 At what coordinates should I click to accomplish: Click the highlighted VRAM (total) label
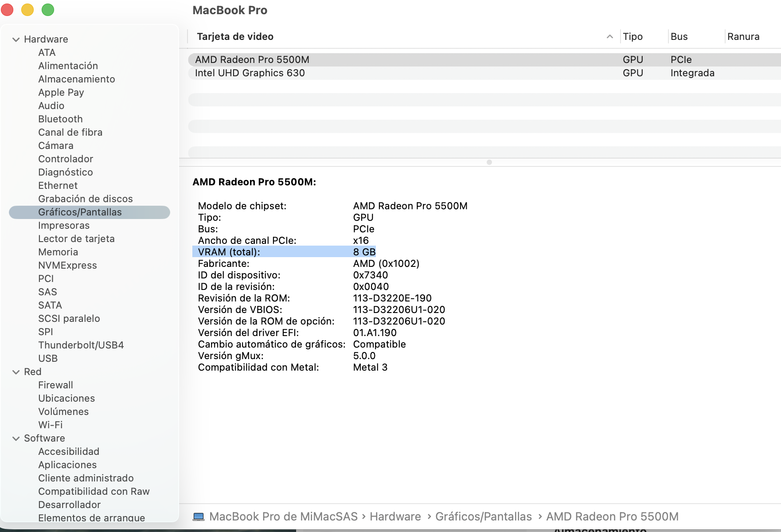[x=229, y=252]
